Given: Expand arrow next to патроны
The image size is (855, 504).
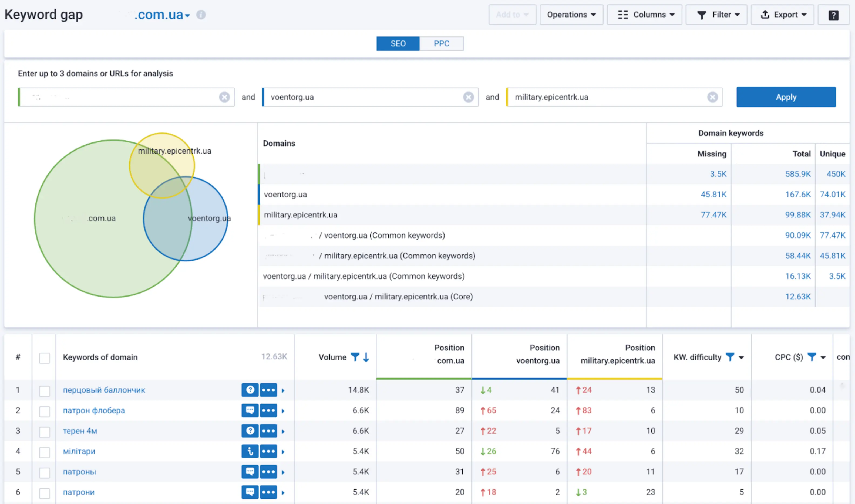Looking at the screenshot, I should (283, 472).
